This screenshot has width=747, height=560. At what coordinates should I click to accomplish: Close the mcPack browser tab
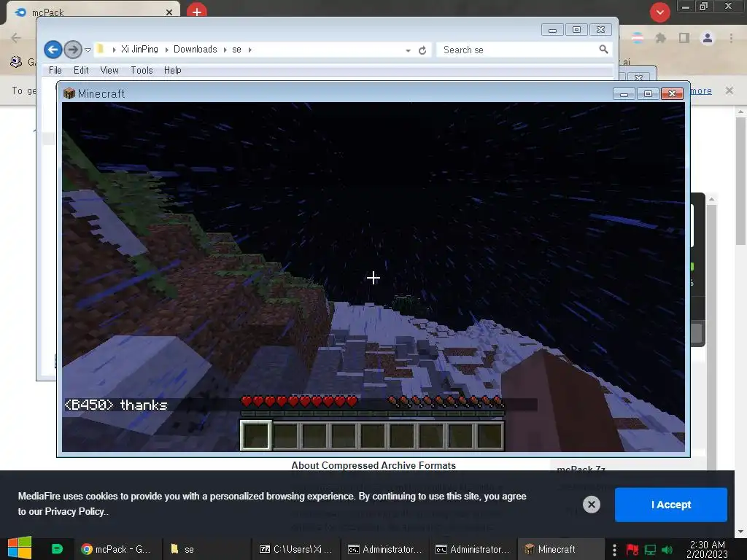(x=169, y=12)
